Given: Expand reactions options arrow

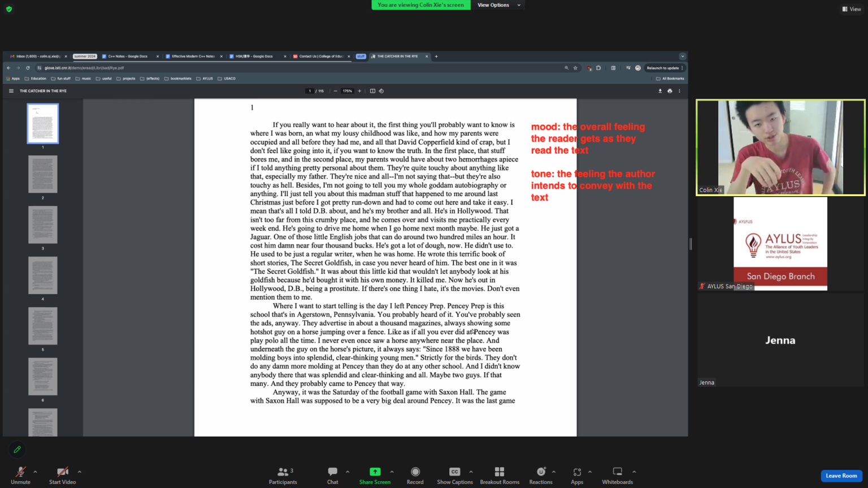Looking at the screenshot, I should pyautogui.click(x=554, y=472).
